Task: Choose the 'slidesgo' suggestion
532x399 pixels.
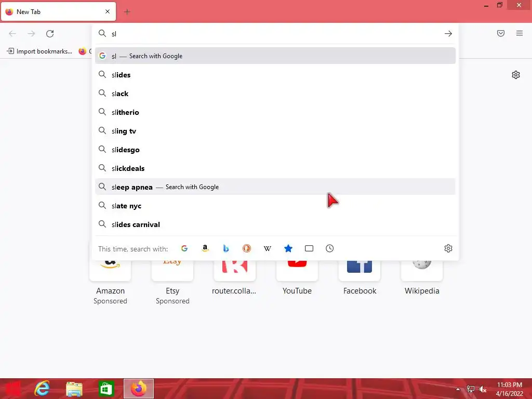Action: tap(275, 150)
